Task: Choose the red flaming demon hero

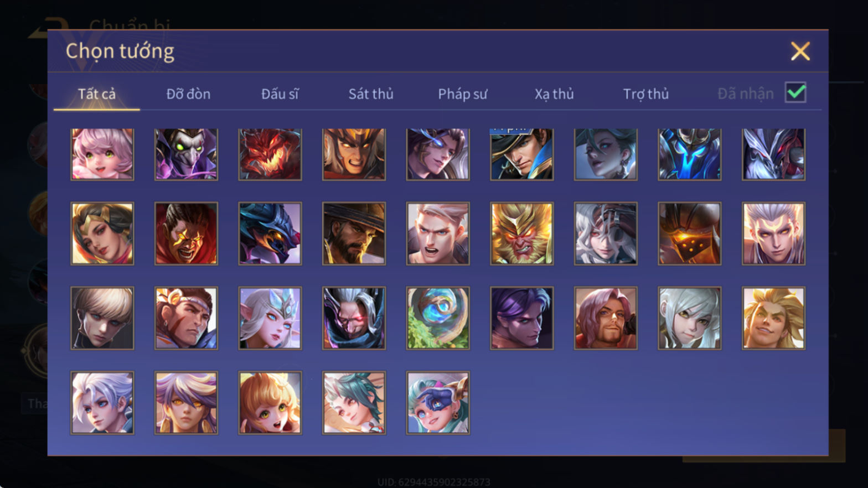Action: click(270, 154)
